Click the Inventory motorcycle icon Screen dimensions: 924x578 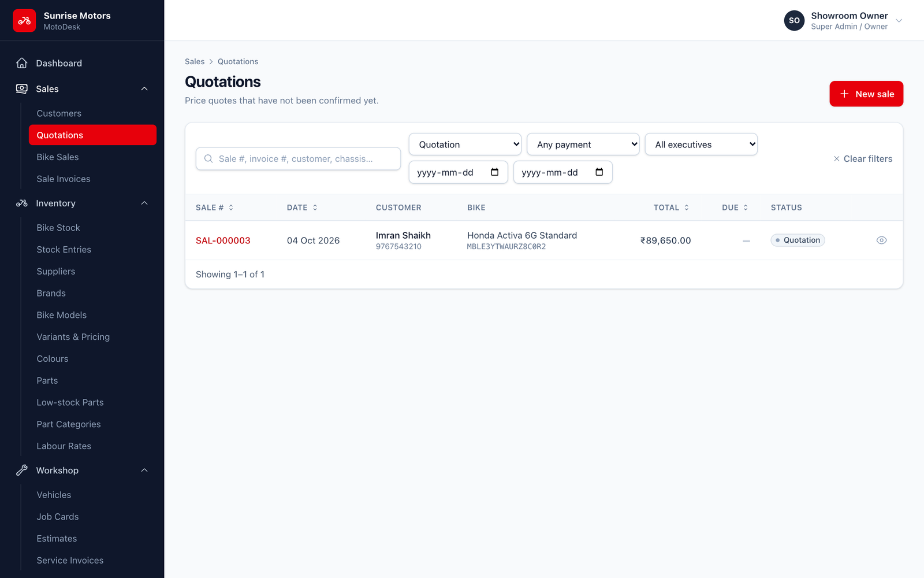[22, 203]
